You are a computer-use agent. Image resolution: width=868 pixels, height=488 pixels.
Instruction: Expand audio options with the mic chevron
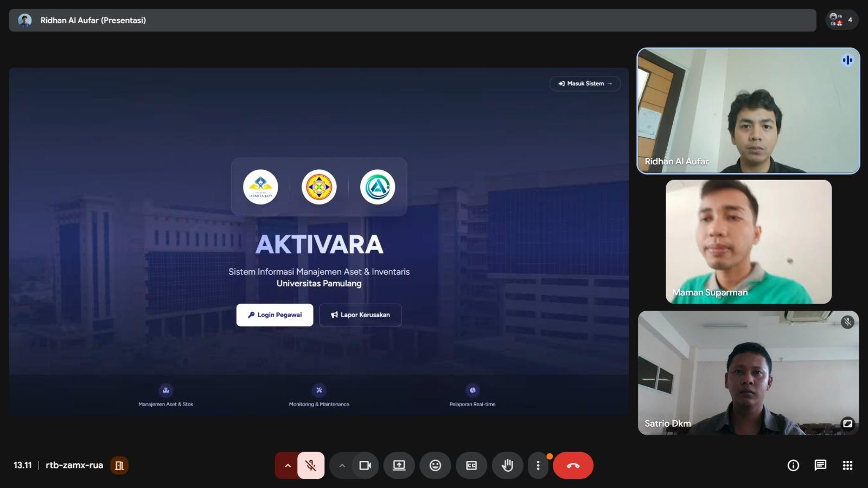pos(287,465)
